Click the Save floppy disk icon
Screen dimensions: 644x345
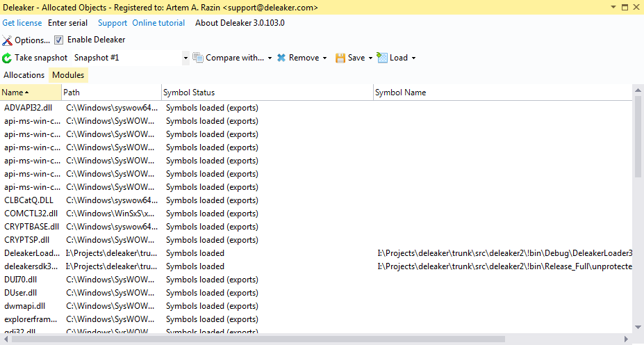coord(340,58)
